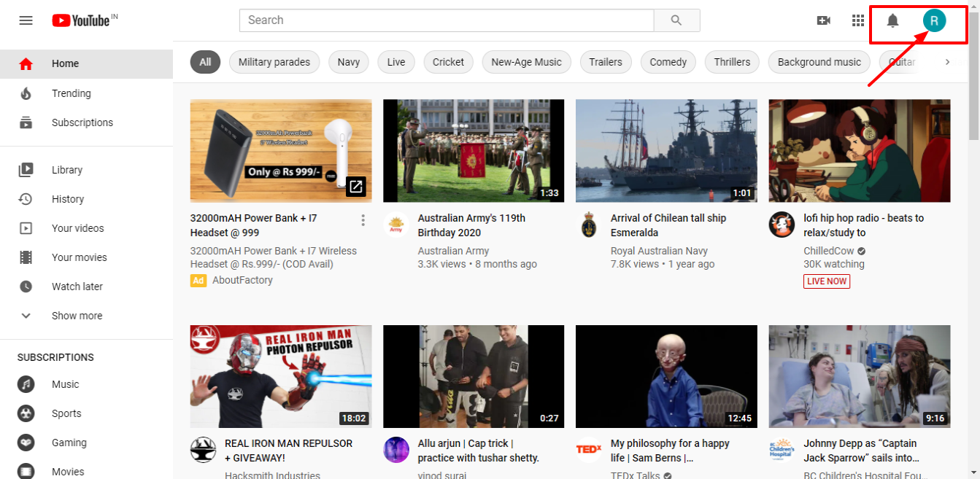Click the Library icon
This screenshot has height=479, width=980.
pos(26,170)
